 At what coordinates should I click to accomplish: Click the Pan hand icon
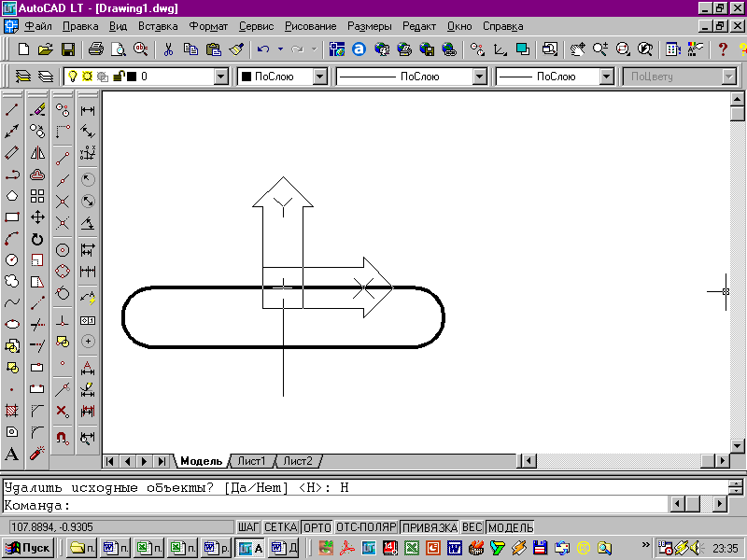point(577,49)
